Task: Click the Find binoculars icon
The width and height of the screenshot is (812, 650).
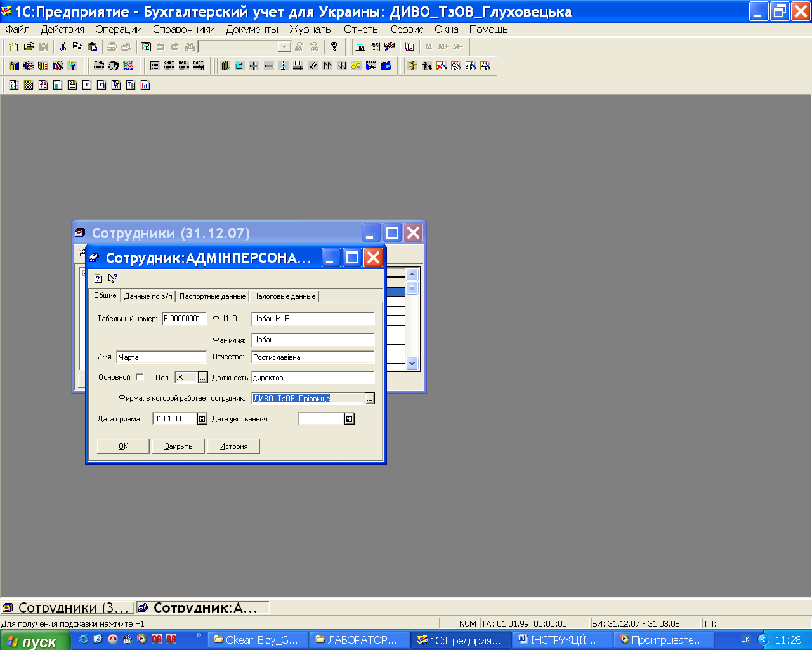Action: pyautogui.click(x=189, y=46)
